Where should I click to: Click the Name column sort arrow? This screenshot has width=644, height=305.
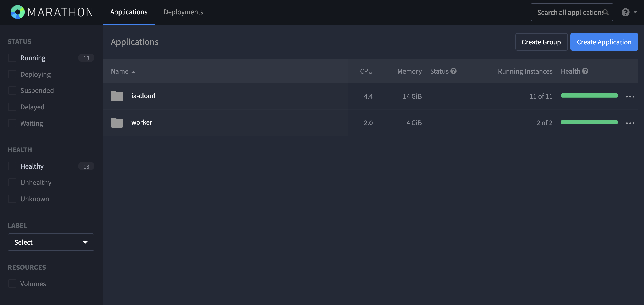click(133, 72)
